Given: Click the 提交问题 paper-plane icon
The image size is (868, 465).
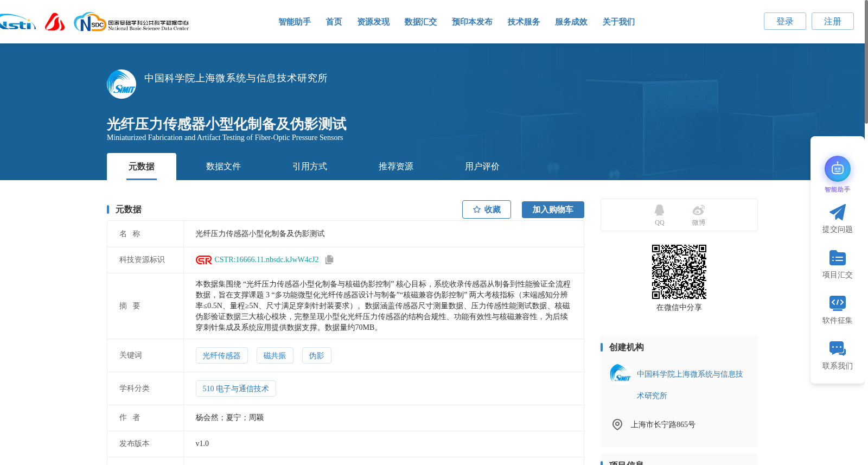Looking at the screenshot, I should click(x=838, y=212).
